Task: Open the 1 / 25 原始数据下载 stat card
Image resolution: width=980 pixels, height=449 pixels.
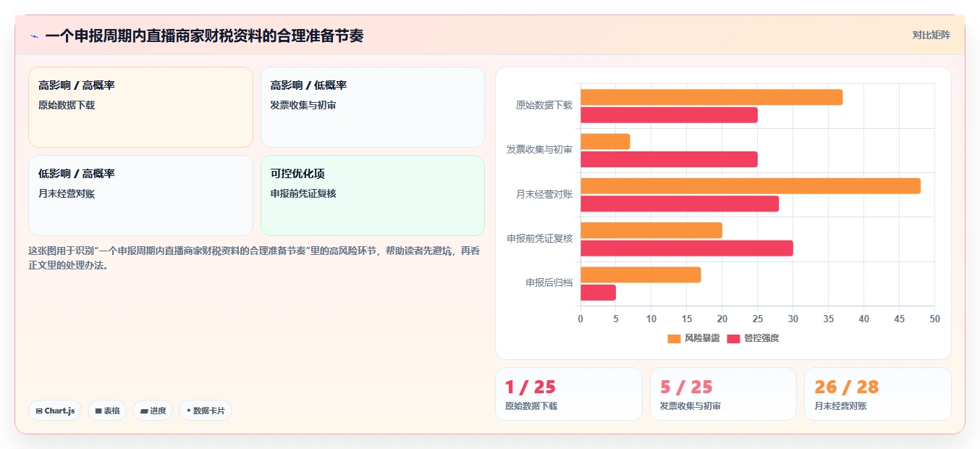Action: (569, 394)
